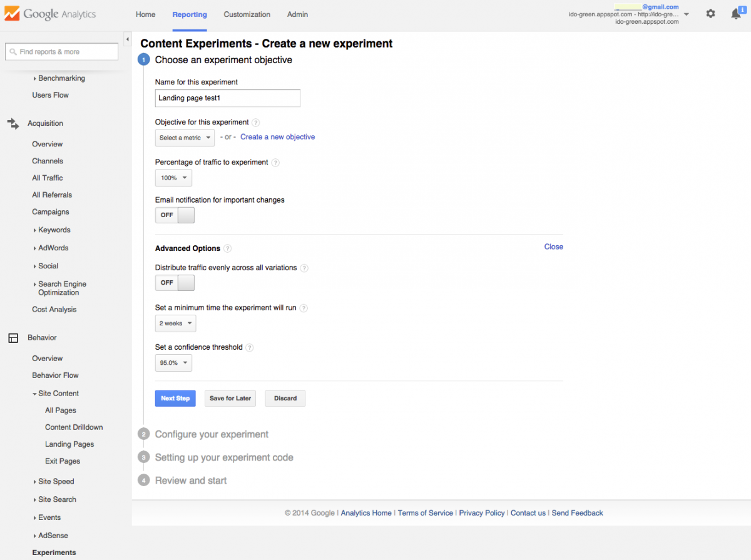Viewport: 751px width, 560px height.
Task: Open the 2 weeks minimum time dropdown
Action: 175,323
